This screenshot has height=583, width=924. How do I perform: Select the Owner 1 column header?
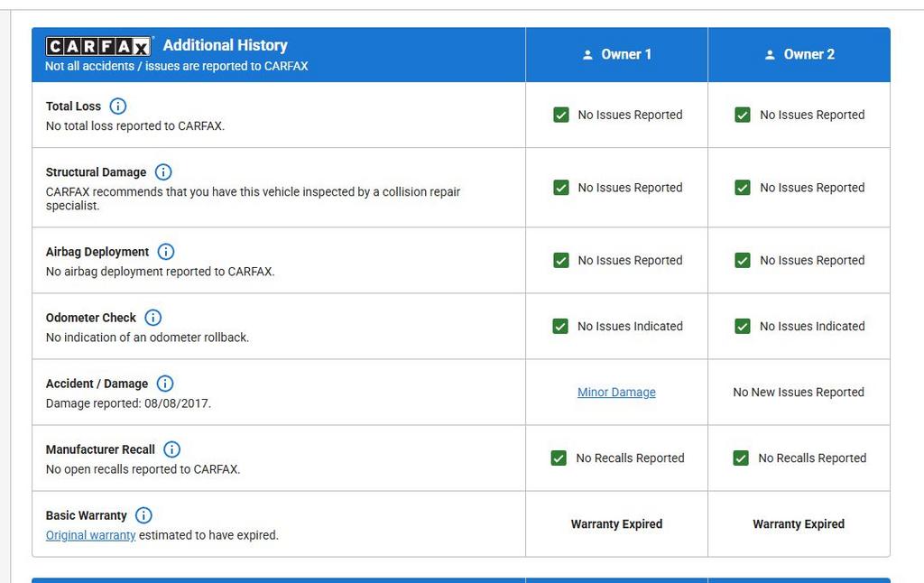tap(616, 55)
